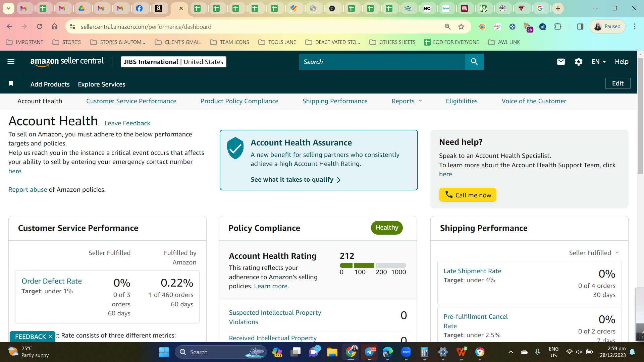Open the EOD FOR EVERYONE bookmark
The image size is (644, 362).
pyautogui.click(x=451, y=42)
